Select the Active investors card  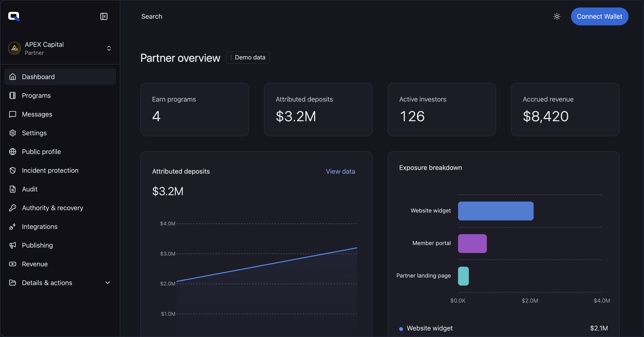click(x=442, y=110)
